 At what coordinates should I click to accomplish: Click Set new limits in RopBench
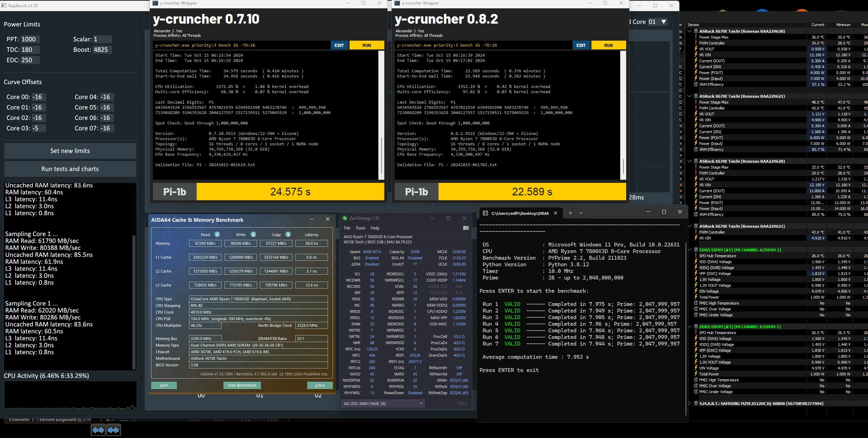[x=70, y=151]
